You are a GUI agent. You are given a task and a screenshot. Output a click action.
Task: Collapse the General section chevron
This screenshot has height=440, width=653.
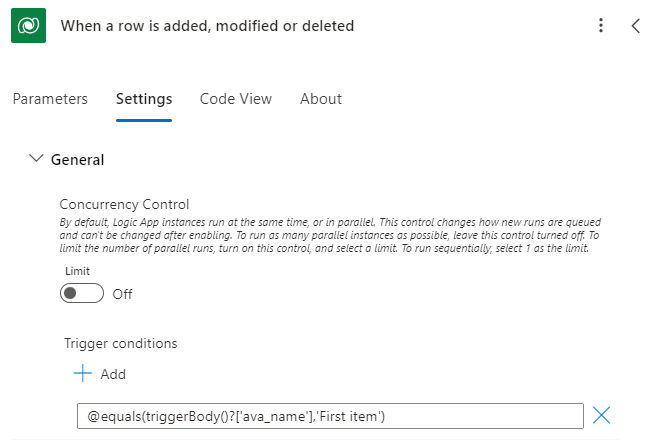click(37, 158)
